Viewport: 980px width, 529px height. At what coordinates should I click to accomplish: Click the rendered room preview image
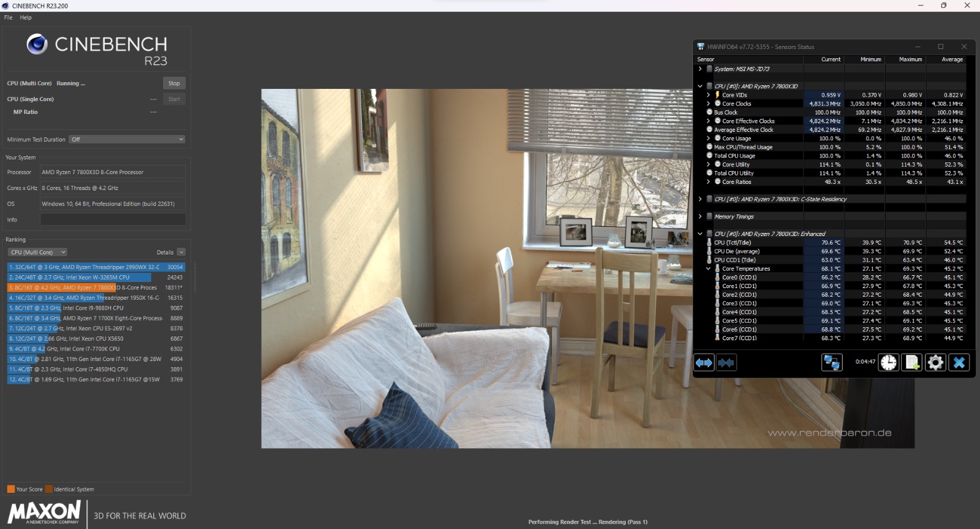pos(587,268)
